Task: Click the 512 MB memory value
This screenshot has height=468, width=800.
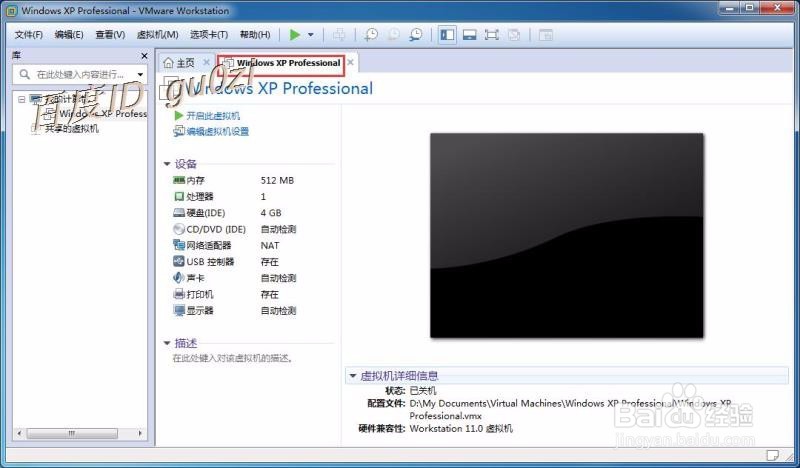Action: pyautogui.click(x=277, y=180)
